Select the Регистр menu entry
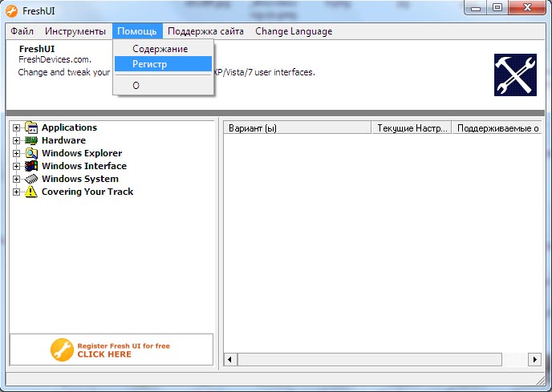Screen dimensions: 552x392 pos(164,64)
